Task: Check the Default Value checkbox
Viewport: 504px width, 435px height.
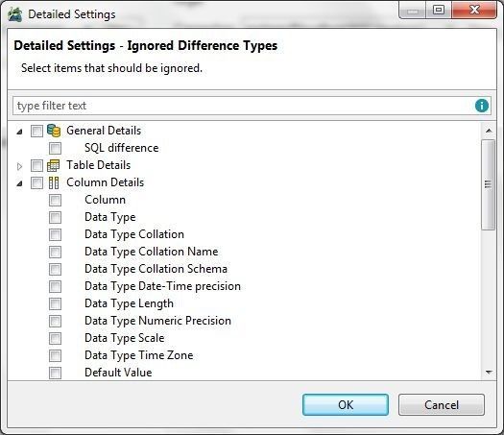Action: point(55,373)
